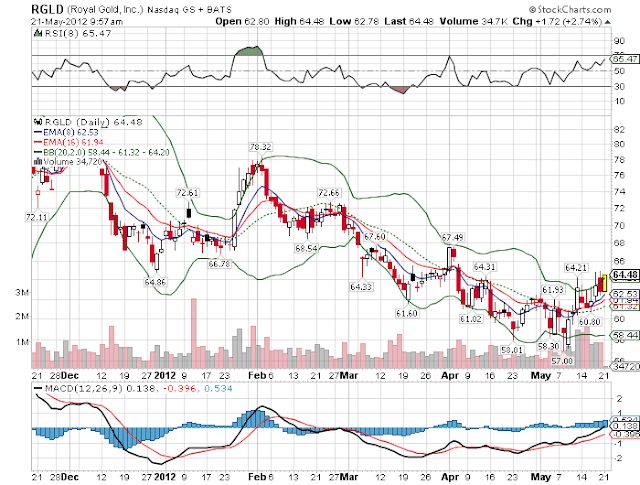The height and width of the screenshot is (485, 640).
Task: Click the 65.47 RSI value tag on scale
Action: click(x=625, y=59)
